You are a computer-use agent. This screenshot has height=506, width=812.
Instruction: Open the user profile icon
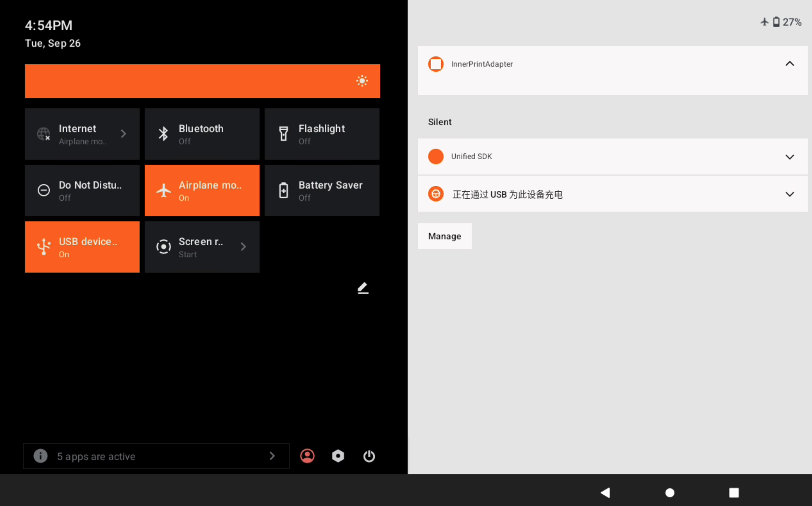(x=307, y=456)
